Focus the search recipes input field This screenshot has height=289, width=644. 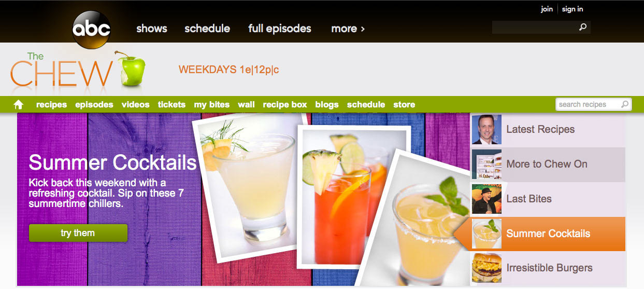(x=589, y=104)
